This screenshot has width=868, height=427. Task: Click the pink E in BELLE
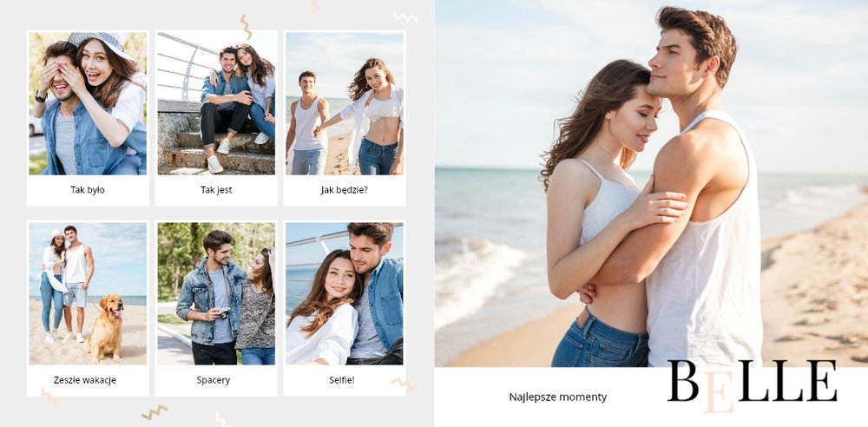coord(720,391)
